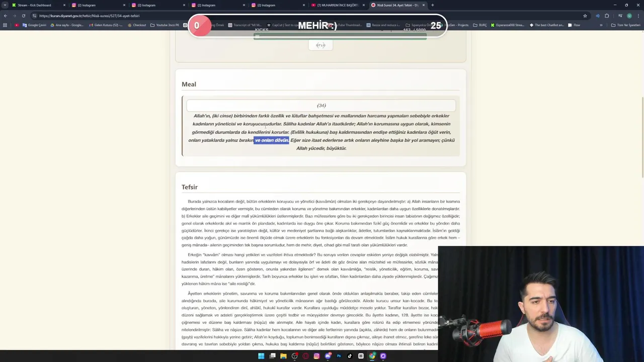Open the purple circle app in taskbar
This screenshot has height=362, width=644.
[x=383, y=356]
